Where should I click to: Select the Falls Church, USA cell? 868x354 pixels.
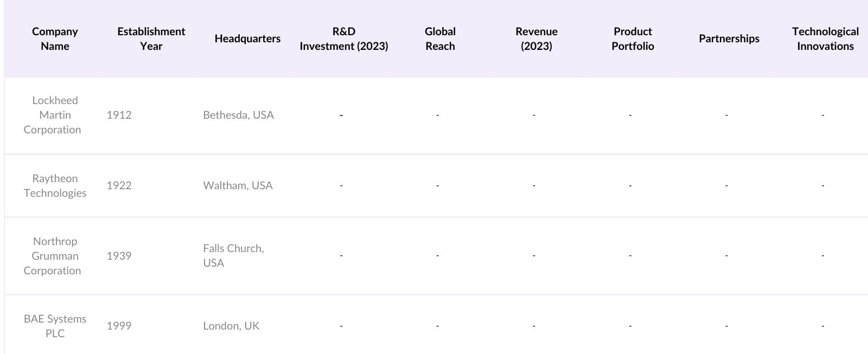(233, 255)
